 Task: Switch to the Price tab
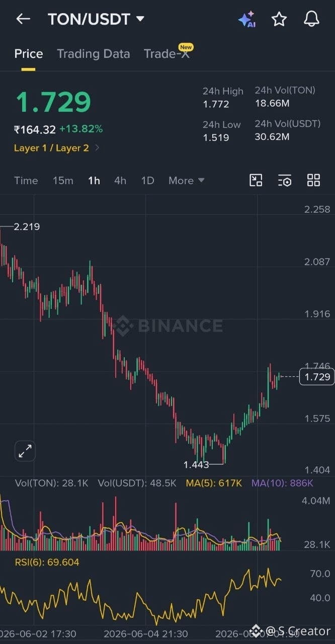(x=28, y=54)
